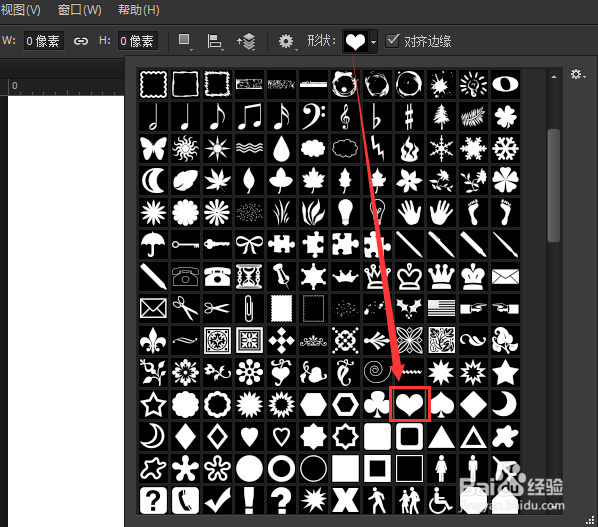The height and width of the screenshot is (527, 598).
Task: Select the sharp sign music shape
Action: [x=409, y=116]
